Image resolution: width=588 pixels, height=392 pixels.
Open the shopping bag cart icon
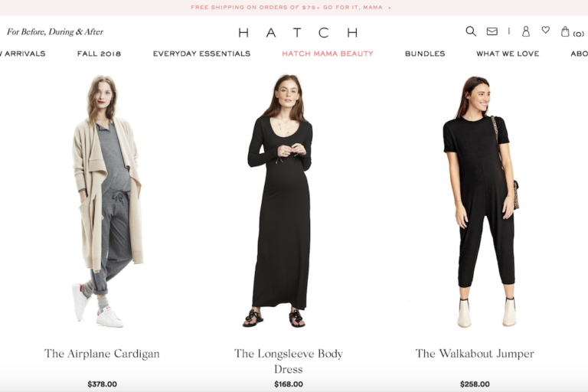tap(565, 31)
